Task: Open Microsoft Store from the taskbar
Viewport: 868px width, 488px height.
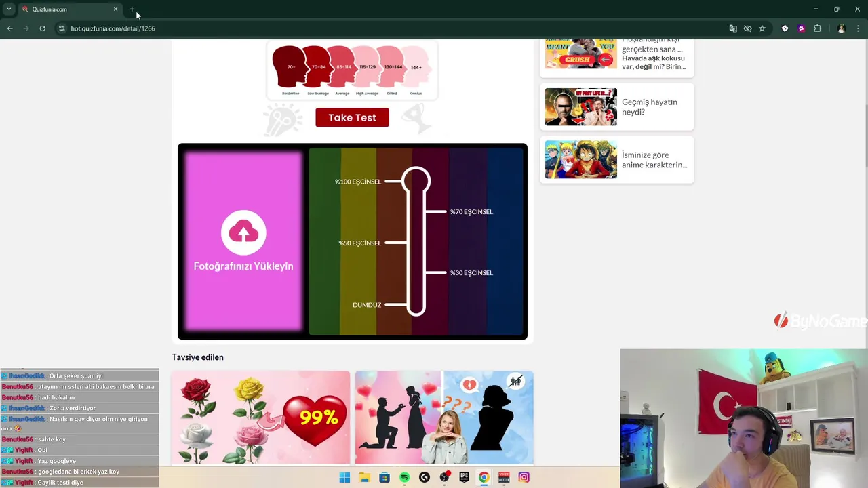Action: click(x=384, y=477)
